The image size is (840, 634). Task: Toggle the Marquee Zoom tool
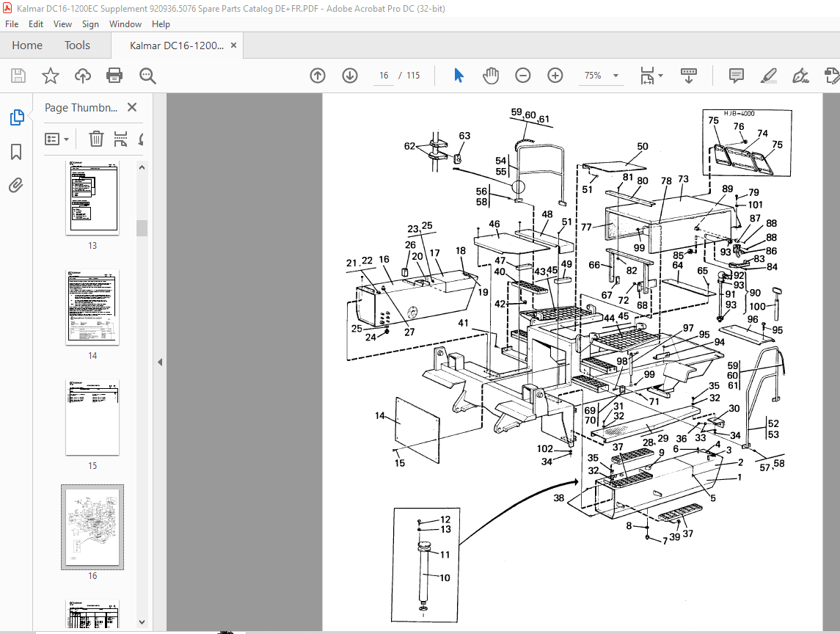coord(147,76)
